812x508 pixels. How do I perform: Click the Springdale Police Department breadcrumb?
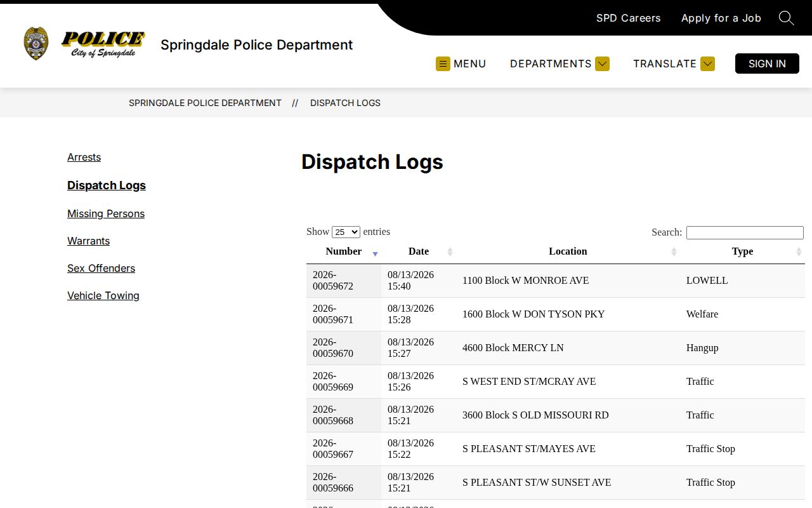(205, 103)
